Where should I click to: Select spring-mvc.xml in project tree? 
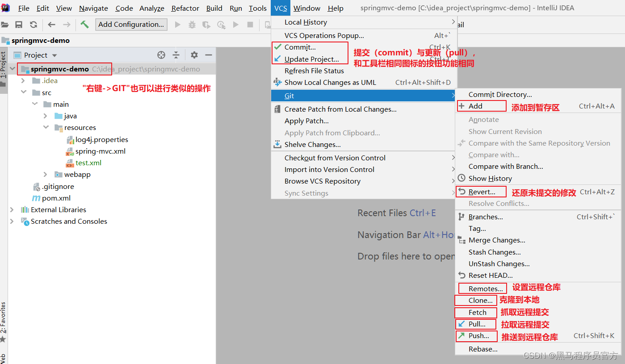coord(101,151)
